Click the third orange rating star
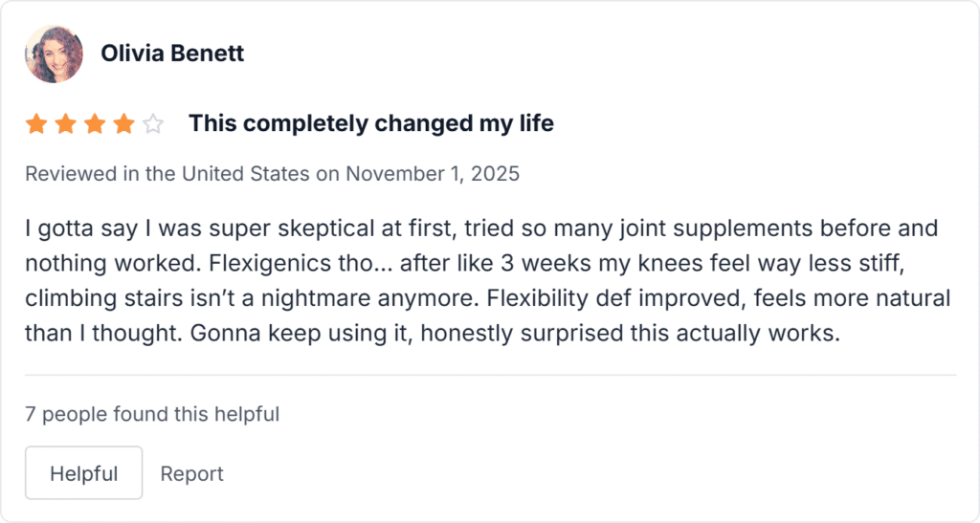The image size is (980, 523). click(95, 123)
